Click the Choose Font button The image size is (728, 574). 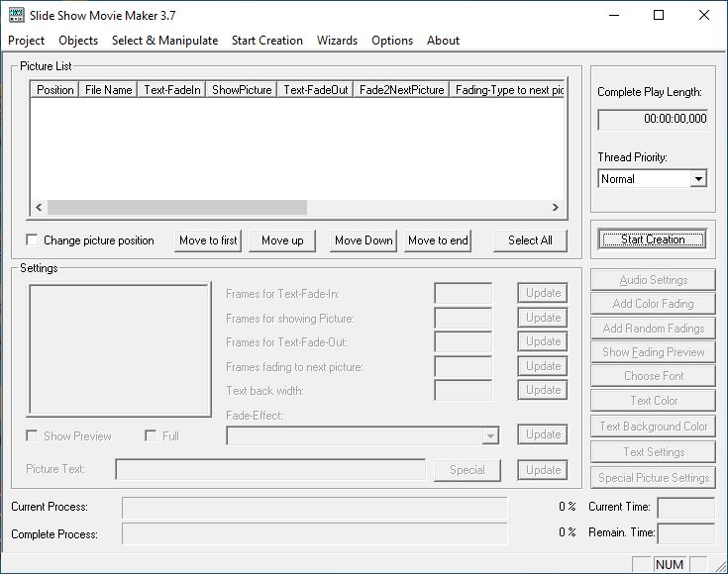click(x=654, y=376)
